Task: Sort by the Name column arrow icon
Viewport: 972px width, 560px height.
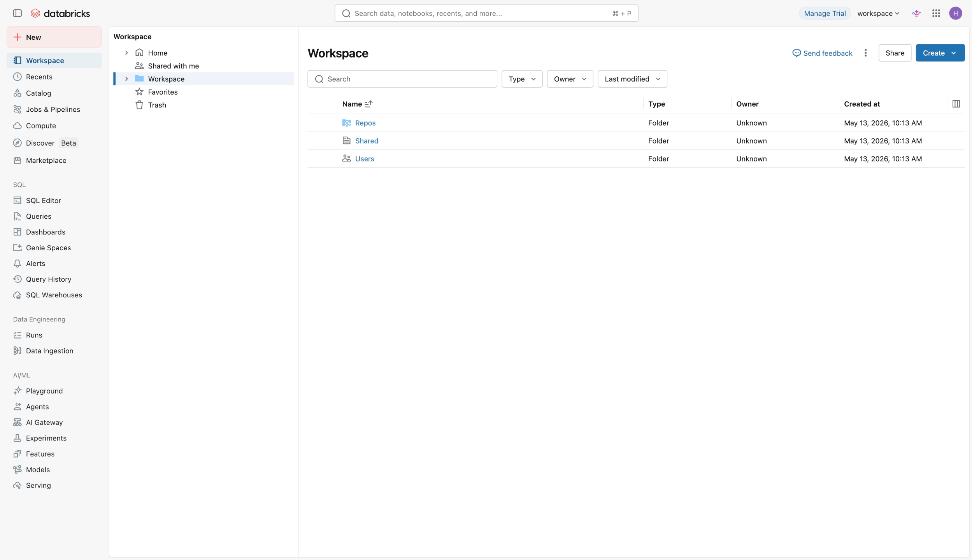Action: coord(368,104)
